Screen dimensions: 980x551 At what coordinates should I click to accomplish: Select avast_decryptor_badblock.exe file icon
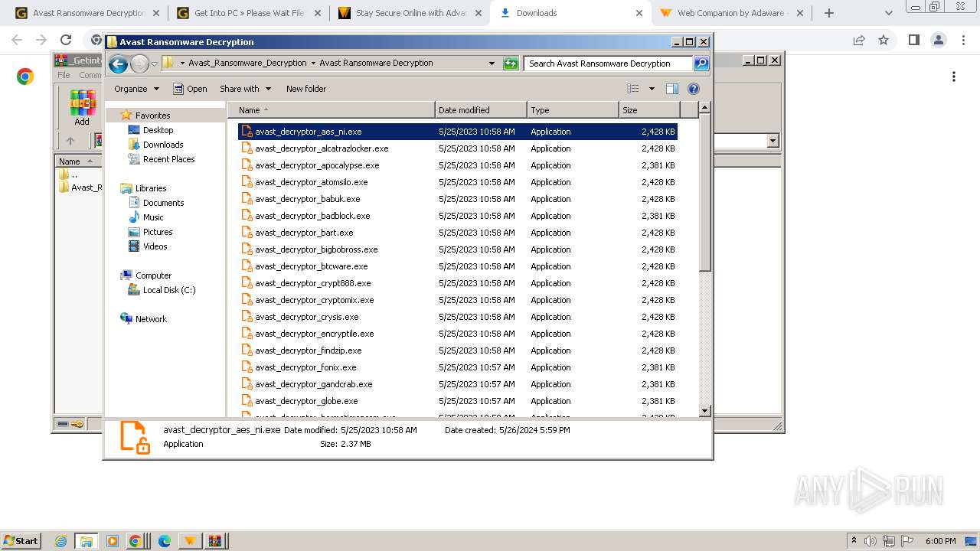coord(247,216)
